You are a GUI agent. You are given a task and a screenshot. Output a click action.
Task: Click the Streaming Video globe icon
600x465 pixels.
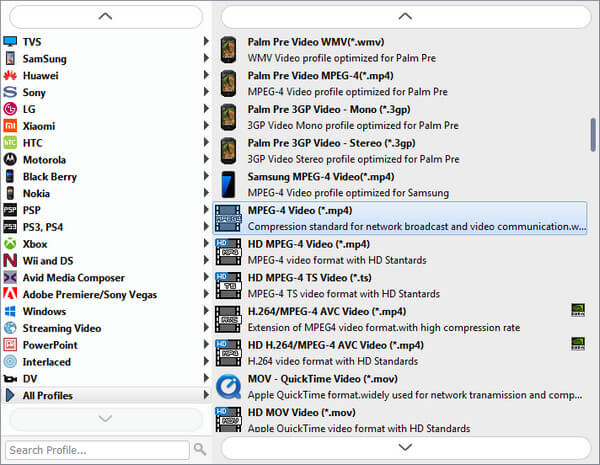click(x=10, y=328)
